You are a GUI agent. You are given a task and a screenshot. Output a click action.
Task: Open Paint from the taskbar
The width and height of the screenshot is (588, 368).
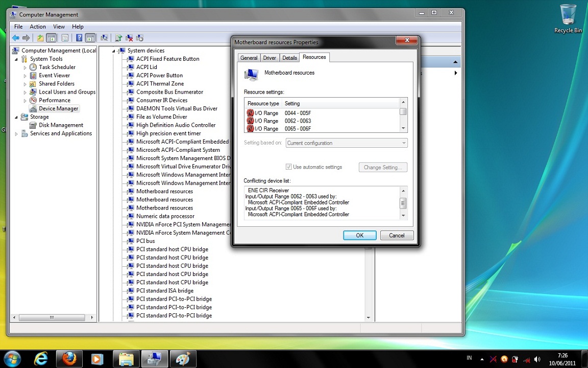[183, 359]
